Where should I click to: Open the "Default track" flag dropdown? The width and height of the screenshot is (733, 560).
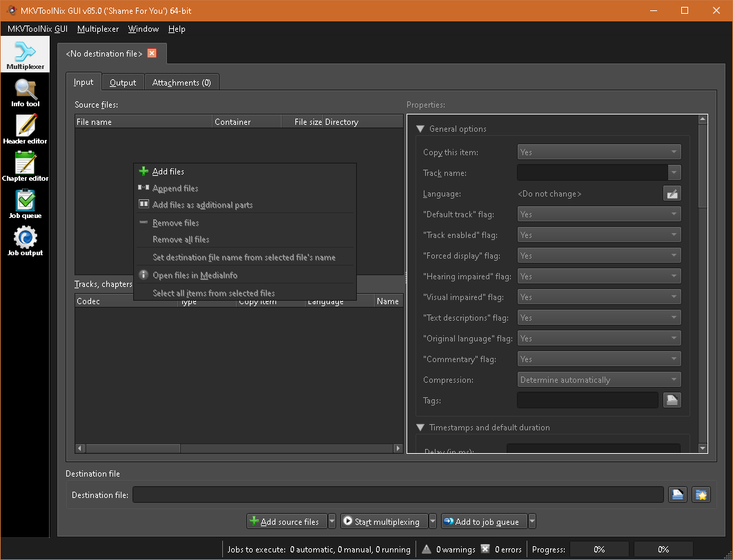point(599,214)
